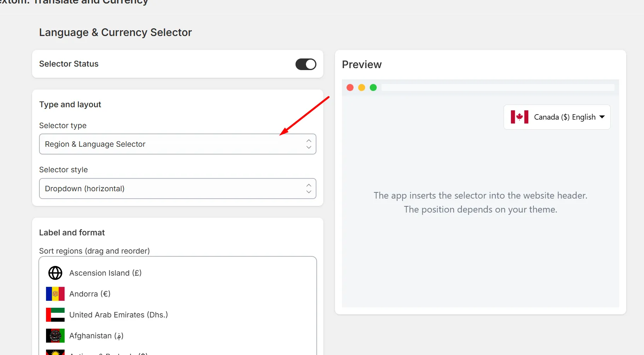Select Ascension Island (£) region row
This screenshot has height=355, width=644.
178,273
